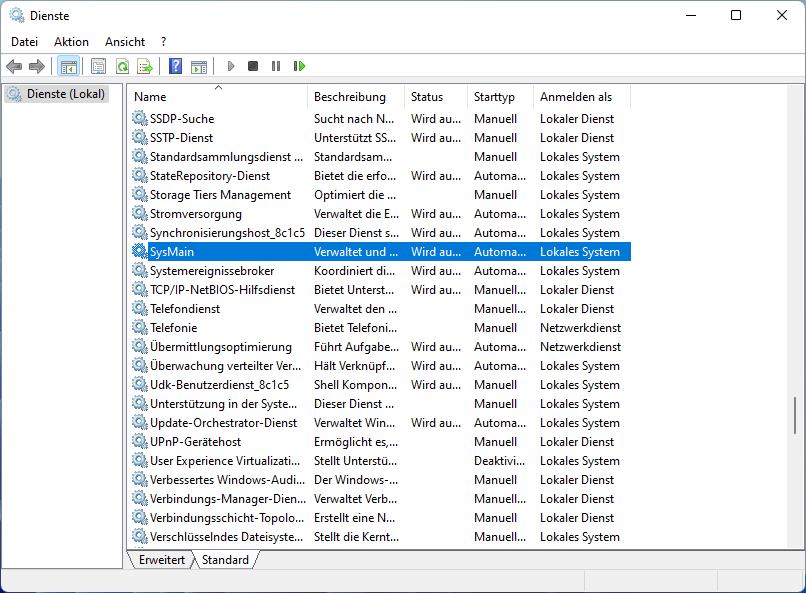The image size is (806, 593).
Task: Select the Übermittlungsoptimierung service
Action: 380,347
